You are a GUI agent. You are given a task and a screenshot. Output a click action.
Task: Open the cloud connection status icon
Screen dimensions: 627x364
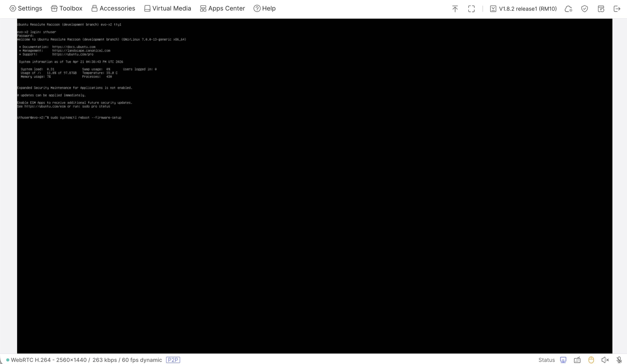[x=568, y=9]
